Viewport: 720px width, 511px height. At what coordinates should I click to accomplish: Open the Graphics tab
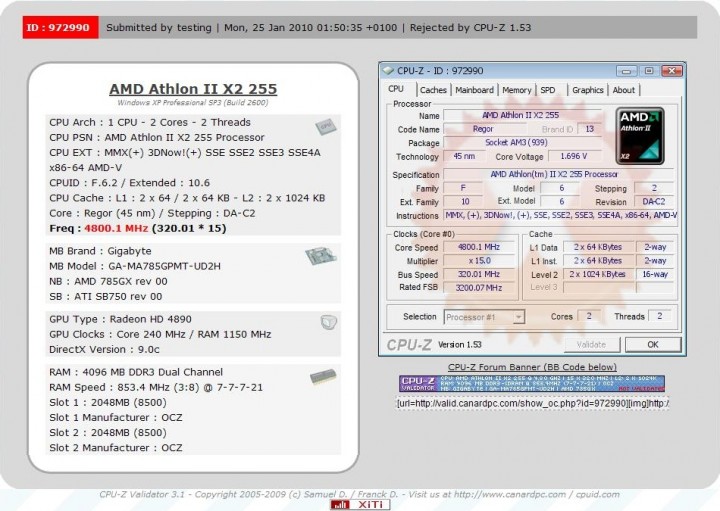click(588, 90)
